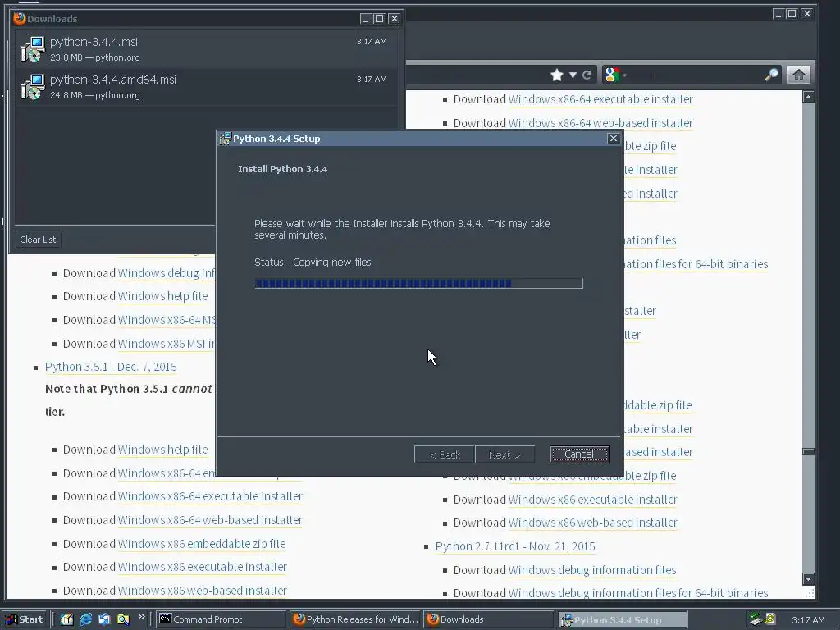Viewport: 840px width, 630px height.
Task: Click Windows debug information files for 64-bit binaries
Action: pos(638,593)
